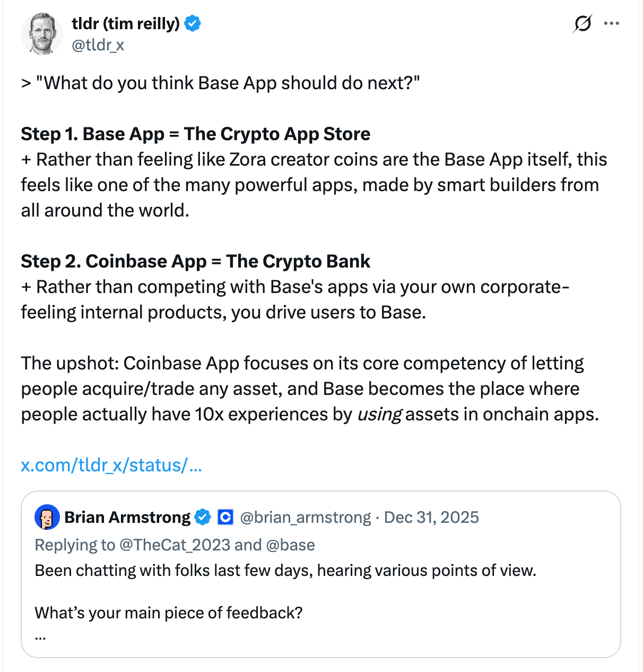
Task: Click the Dec 31, 2025 timestamp
Action: [431, 517]
